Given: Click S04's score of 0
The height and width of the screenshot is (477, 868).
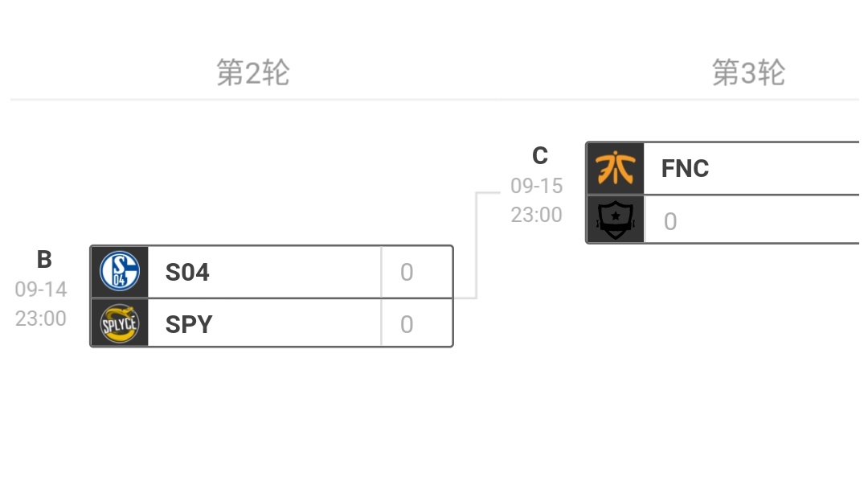Looking at the screenshot, I should 407,273.
